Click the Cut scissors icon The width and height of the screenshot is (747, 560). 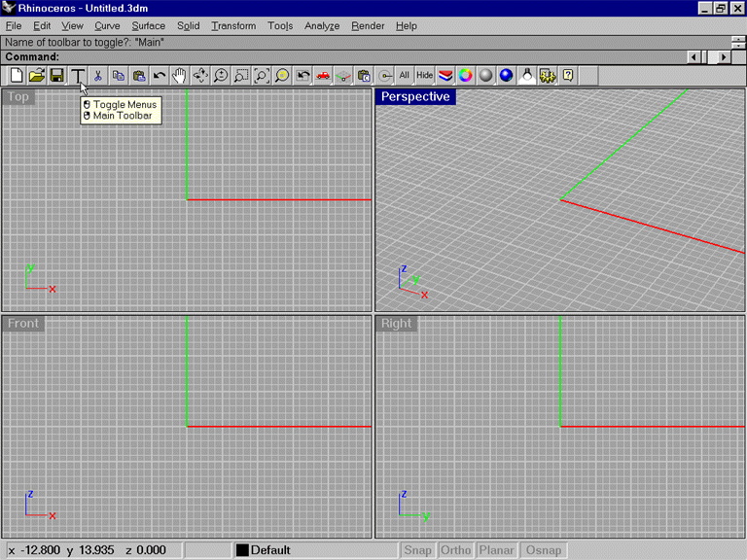tap(98, 75)
